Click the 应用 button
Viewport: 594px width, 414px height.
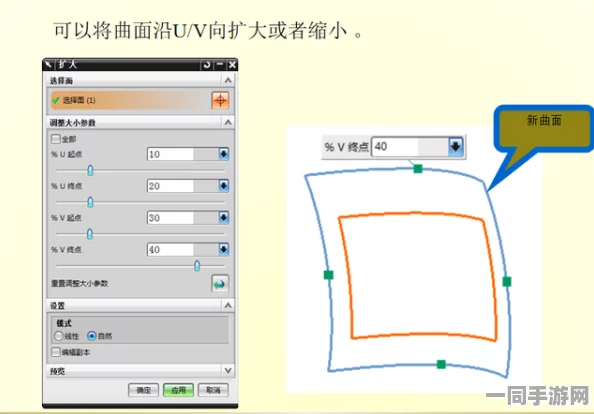pos(178,390)
